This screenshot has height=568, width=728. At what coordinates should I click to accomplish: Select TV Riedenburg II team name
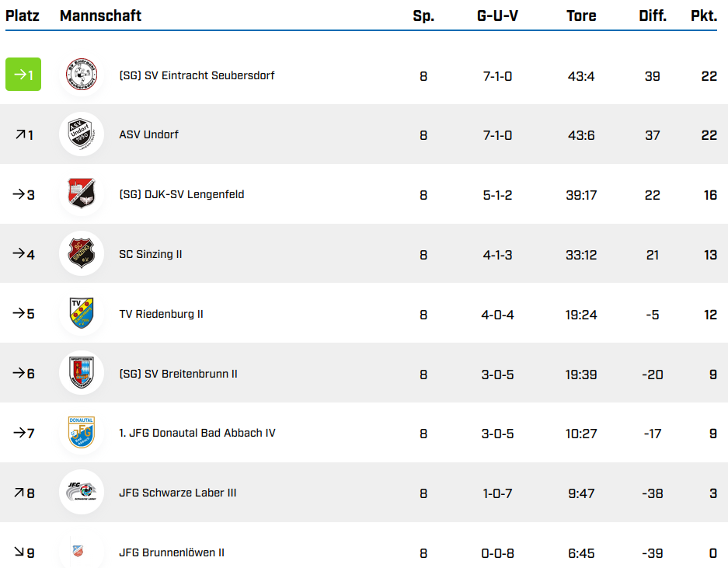tap(161, 314)
